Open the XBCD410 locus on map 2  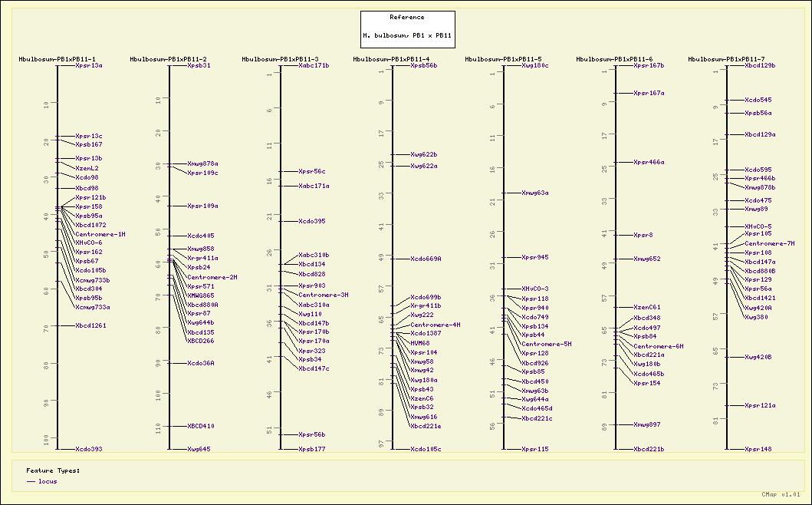coord(201,426)
